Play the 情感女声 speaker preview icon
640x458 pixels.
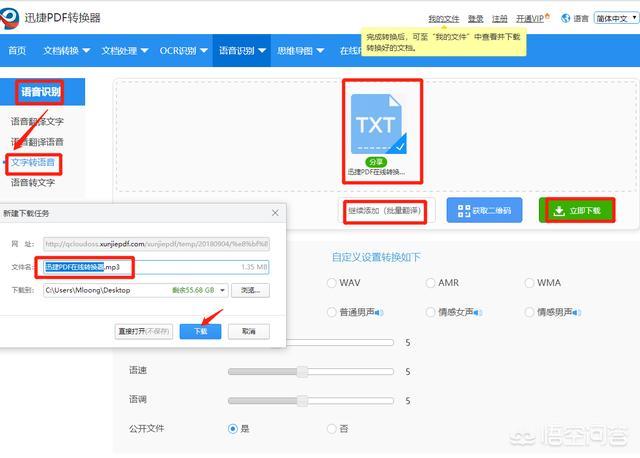pyautogui.click(x=477, y=313)
